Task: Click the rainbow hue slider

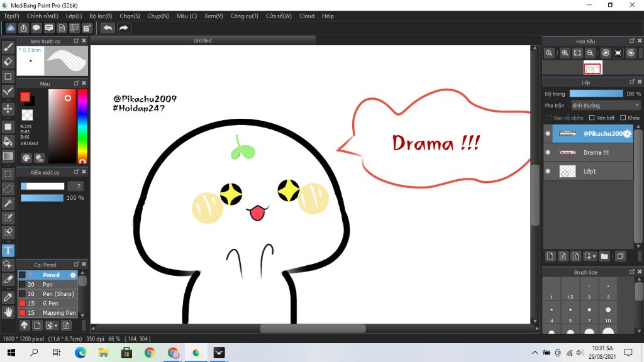Action: tap(82, 126)
